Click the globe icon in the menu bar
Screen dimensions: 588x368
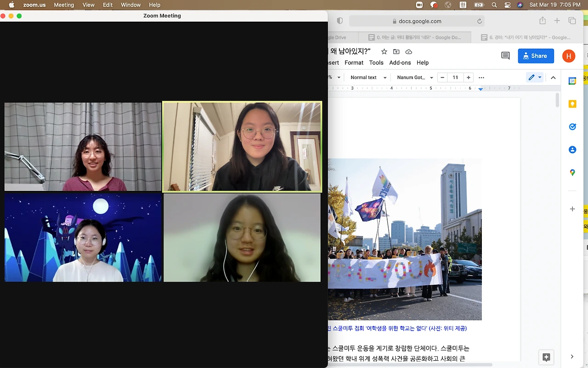tap(448, 5)
